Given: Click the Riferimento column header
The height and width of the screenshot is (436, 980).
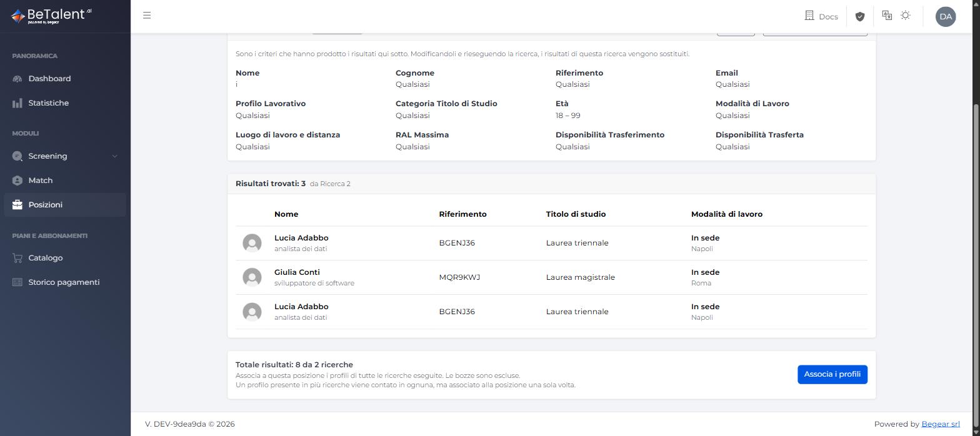Looking at the screenshot, I should pyautogui.click(x=462, y=214).
